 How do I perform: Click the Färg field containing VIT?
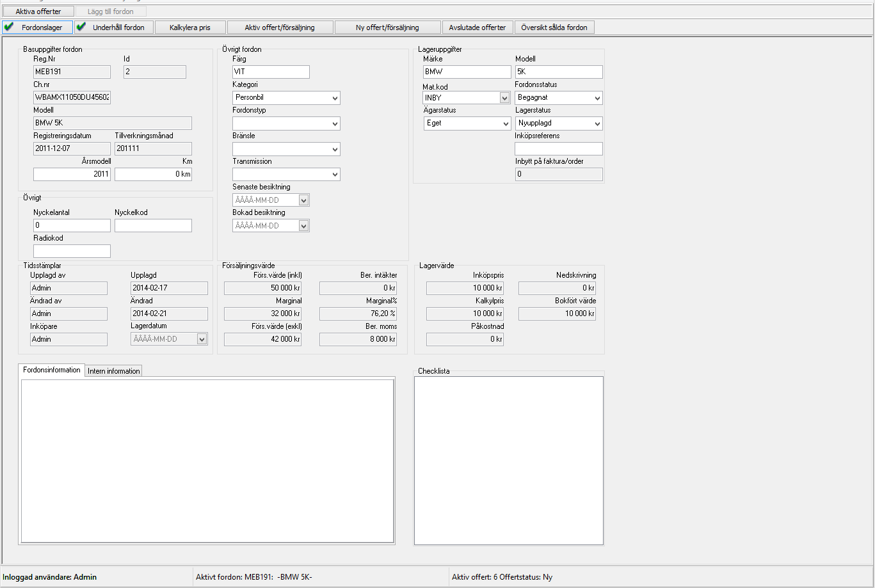pos(271,72)
